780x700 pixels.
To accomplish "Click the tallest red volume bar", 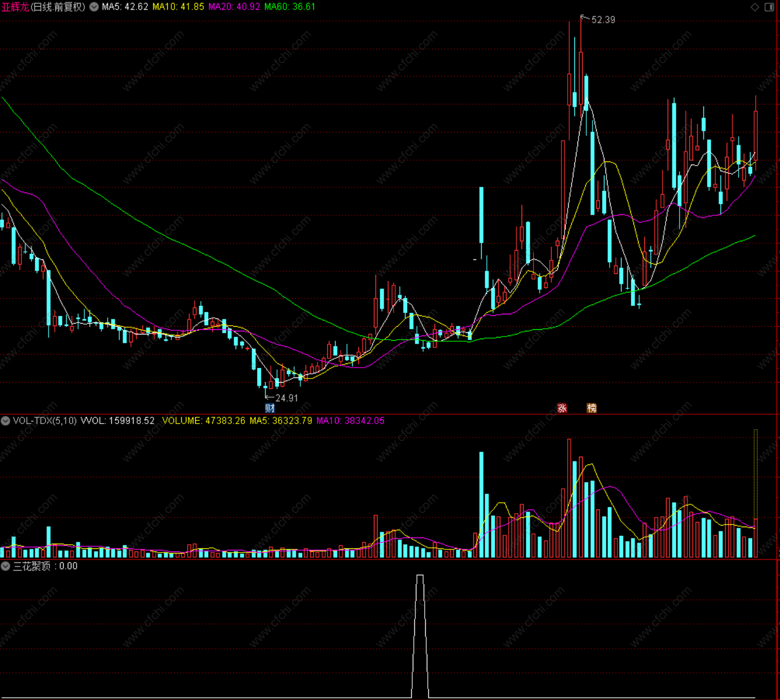I will (569, 498).
